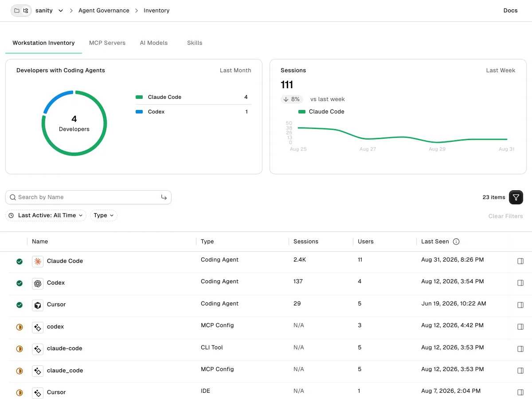Viewport: 532px width, 399px height.
Task: Click the black filter funnel button
Action: [516, 197]
